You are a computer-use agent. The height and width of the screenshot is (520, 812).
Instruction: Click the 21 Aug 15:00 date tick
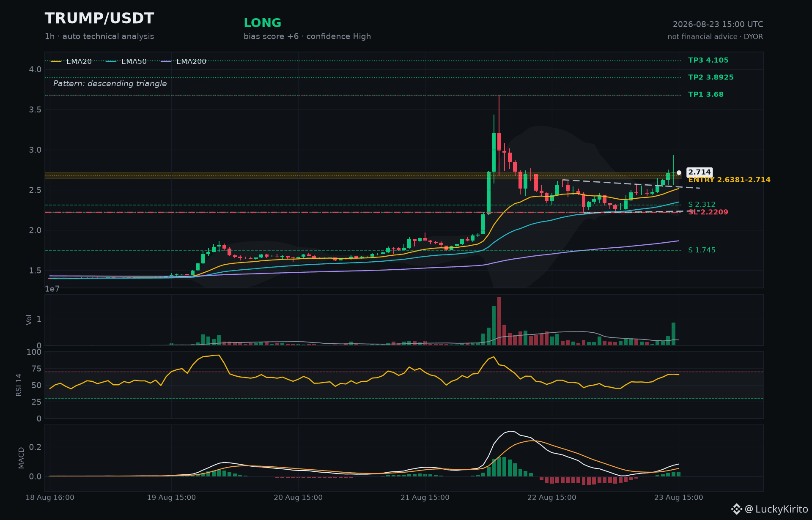click(425, 498)
